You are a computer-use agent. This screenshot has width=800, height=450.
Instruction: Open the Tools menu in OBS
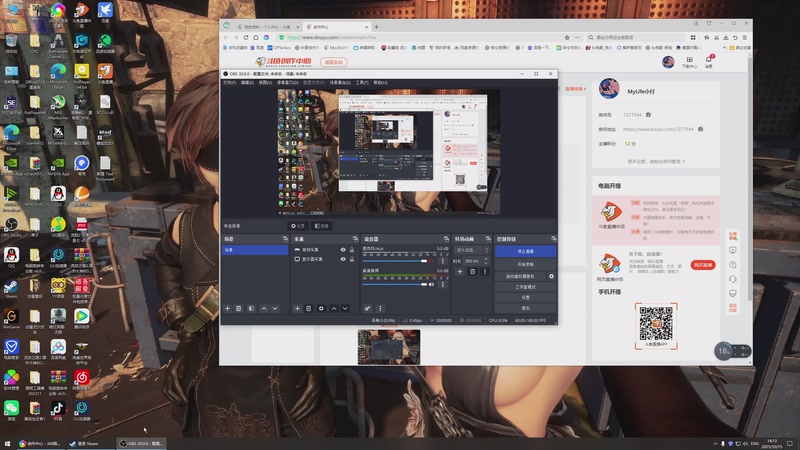[362, 83]
